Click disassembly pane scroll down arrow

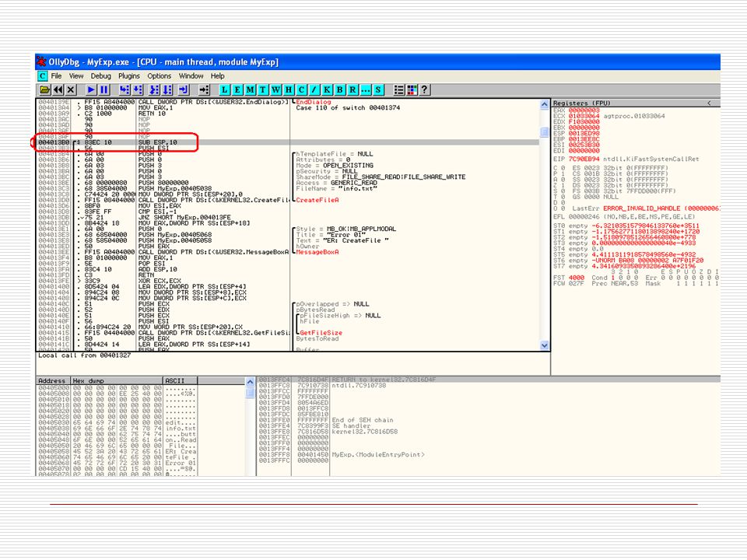click(545, 345)
